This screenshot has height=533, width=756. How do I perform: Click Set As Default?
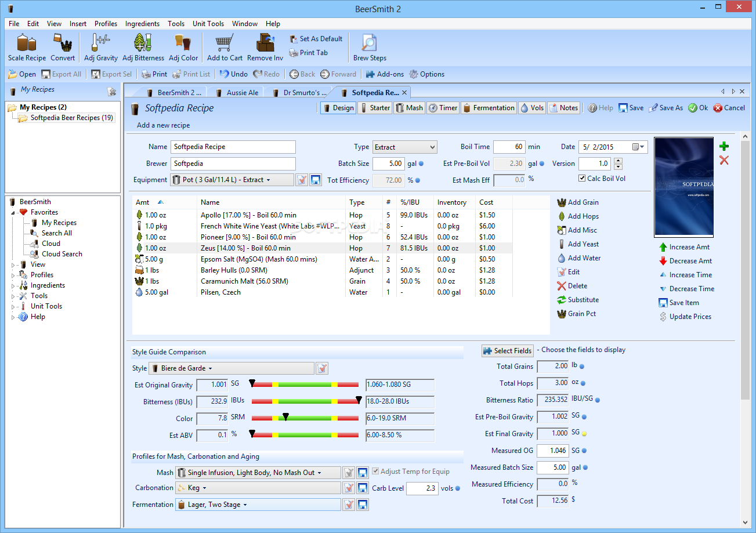coord(316,39)
